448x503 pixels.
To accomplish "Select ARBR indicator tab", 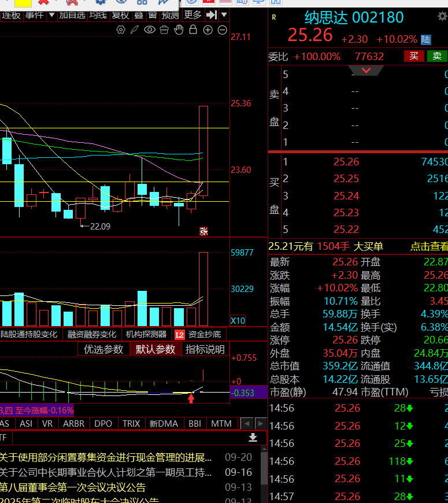I will pyautogui.click(x=74, y=423).
